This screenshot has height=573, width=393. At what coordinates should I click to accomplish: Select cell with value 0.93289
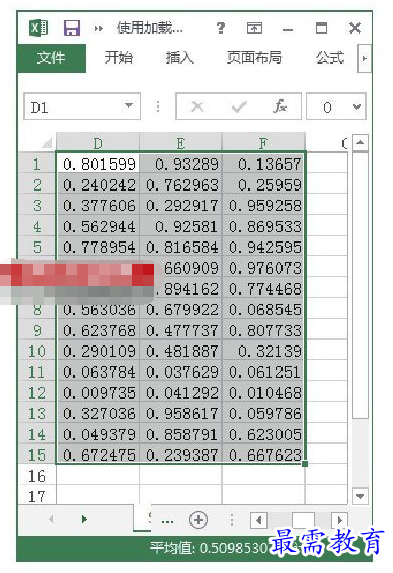pos(181,164)
